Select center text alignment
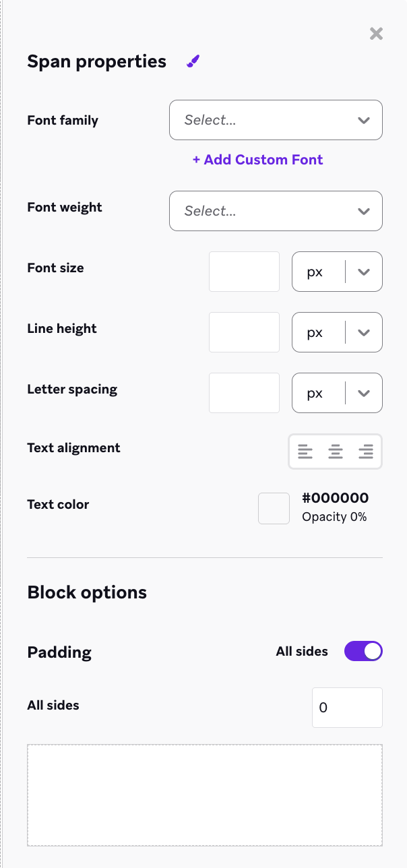The width and height of the screenshot is (407, 868). 335,452
